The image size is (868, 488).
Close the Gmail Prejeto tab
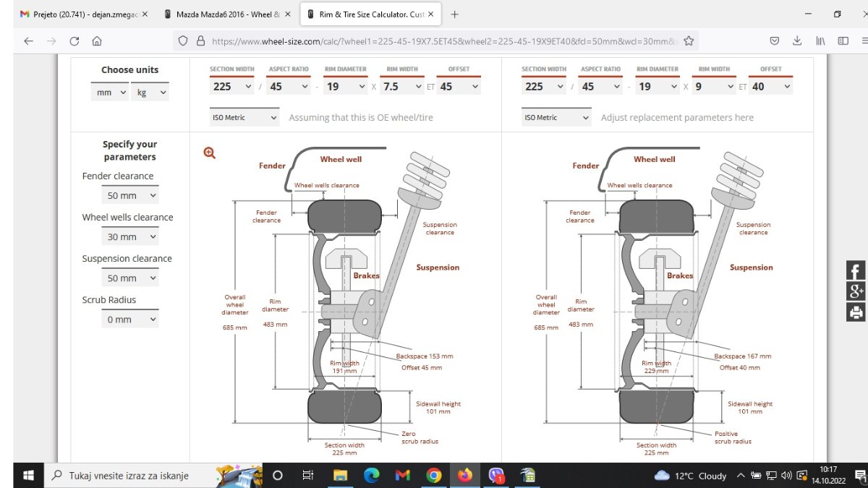pos(145,14)
